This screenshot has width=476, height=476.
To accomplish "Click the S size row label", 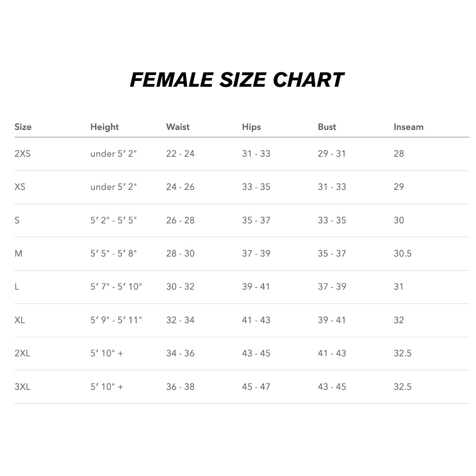I will point(17,220).
